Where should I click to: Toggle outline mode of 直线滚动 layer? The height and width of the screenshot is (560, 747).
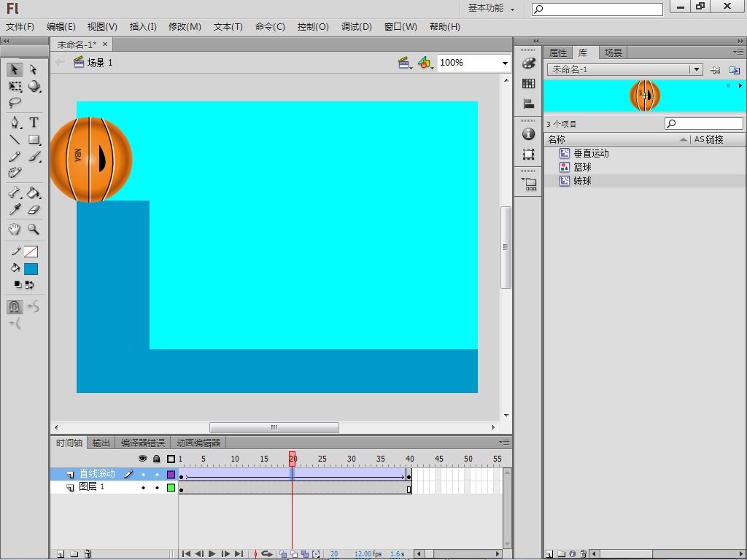171,475
